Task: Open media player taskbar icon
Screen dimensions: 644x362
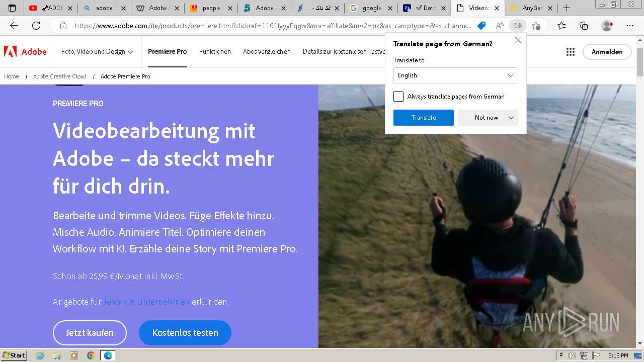Action: click(x=74, y=355)
